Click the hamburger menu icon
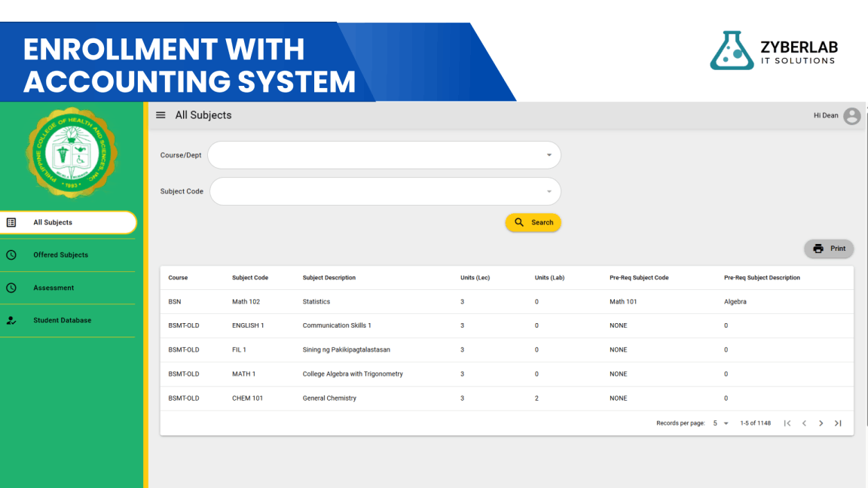The width and height of the screenshot is (868, 488). [x=160, y=115]
